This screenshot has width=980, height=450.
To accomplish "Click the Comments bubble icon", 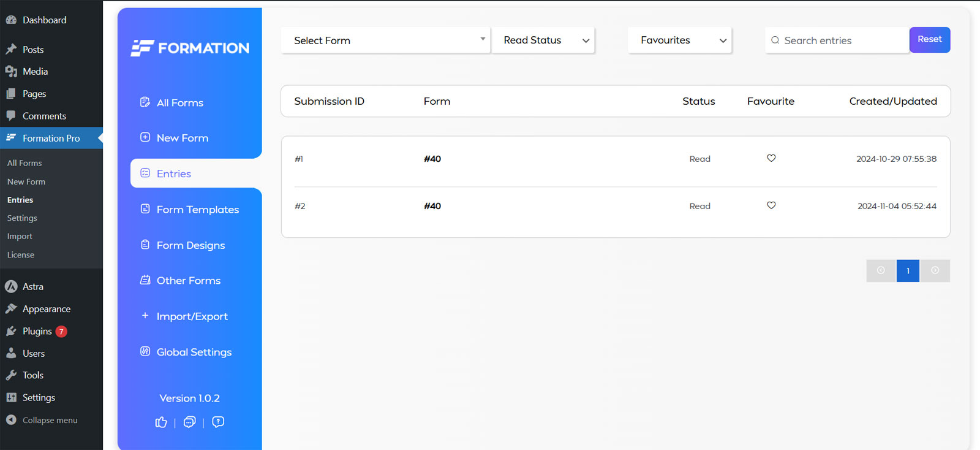I will [11, 116].
